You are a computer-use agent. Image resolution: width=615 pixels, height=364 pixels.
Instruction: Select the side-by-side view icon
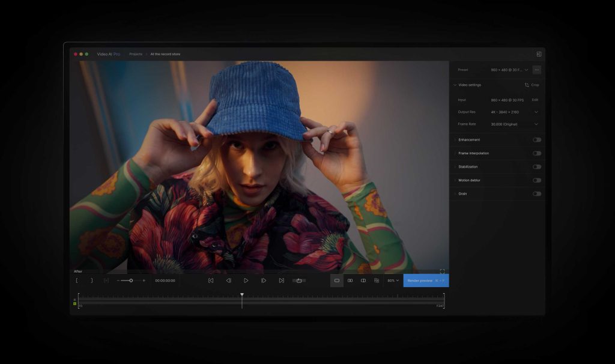(x=350, y=281)
